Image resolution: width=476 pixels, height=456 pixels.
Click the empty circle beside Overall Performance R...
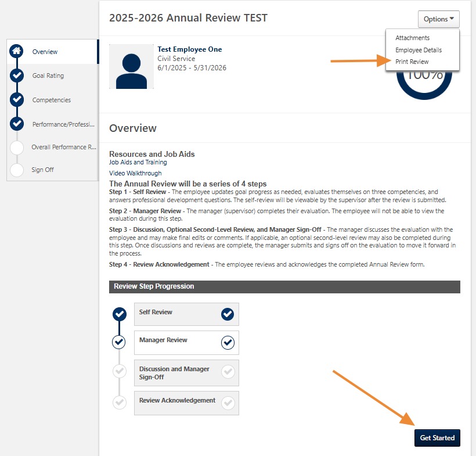(17, 148)
